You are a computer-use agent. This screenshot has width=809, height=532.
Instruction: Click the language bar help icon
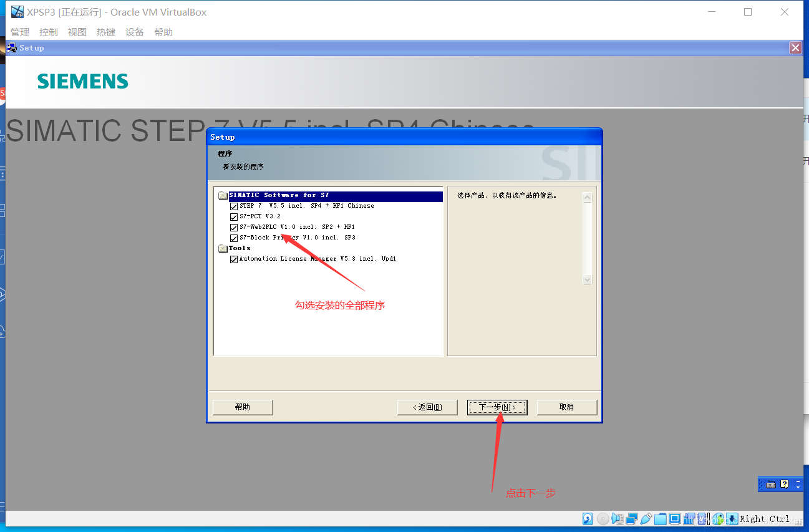point(784,484)
